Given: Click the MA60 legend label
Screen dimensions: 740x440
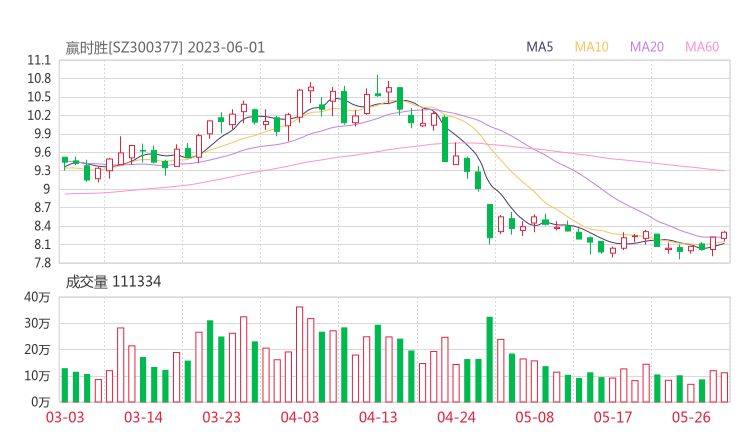Looking at the screenshot, I should tap(702, 47).
